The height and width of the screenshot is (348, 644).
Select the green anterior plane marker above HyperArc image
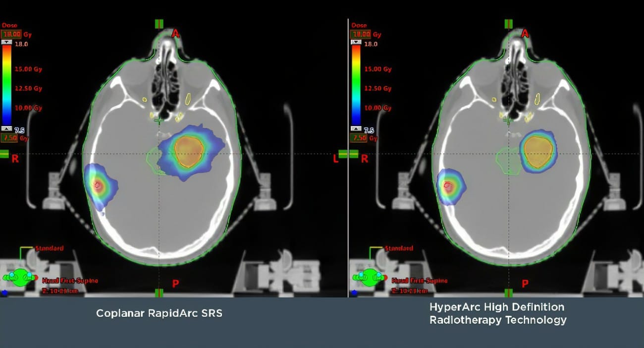click(x=508, y=24)
